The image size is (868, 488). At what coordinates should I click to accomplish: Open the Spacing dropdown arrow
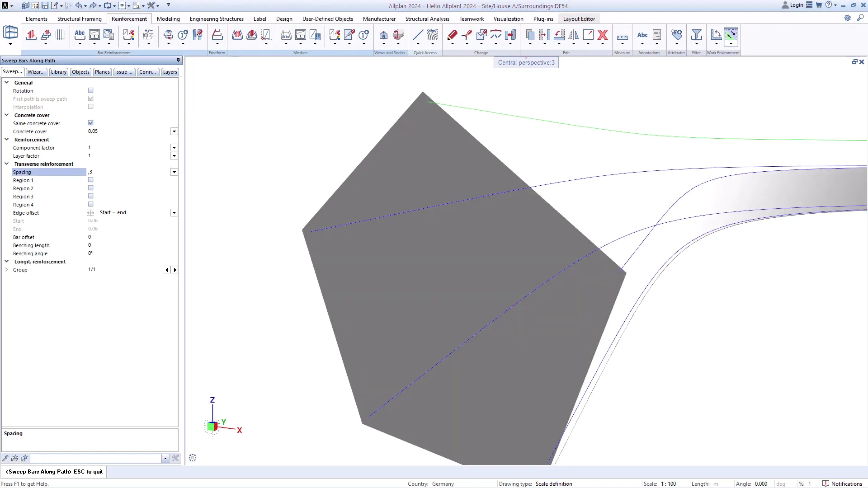pyautogui.click(x=174, y=172)
